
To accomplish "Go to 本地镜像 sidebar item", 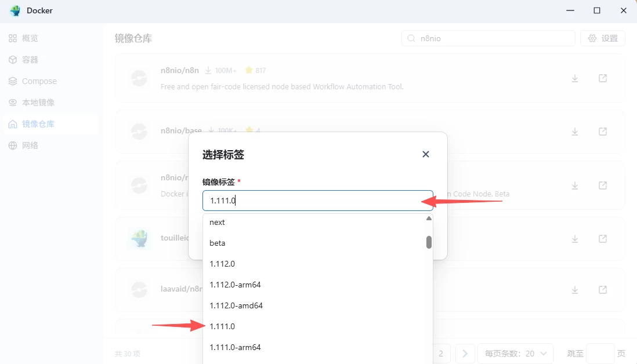I will pyautogui.click(x=38, y=103).
